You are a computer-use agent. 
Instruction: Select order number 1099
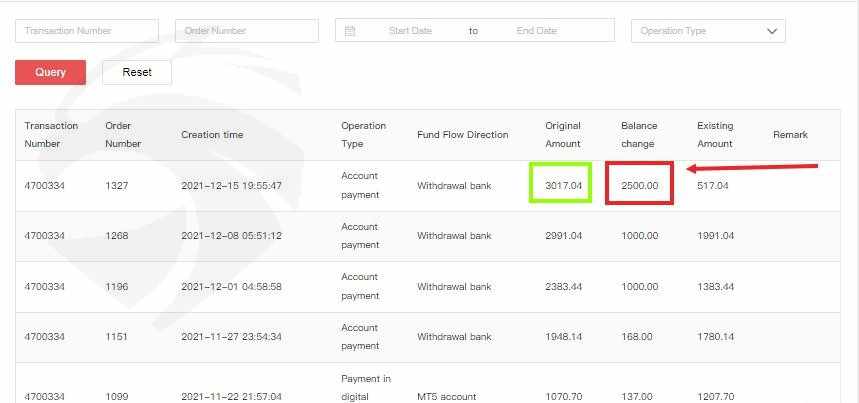(x=117, y=396)
